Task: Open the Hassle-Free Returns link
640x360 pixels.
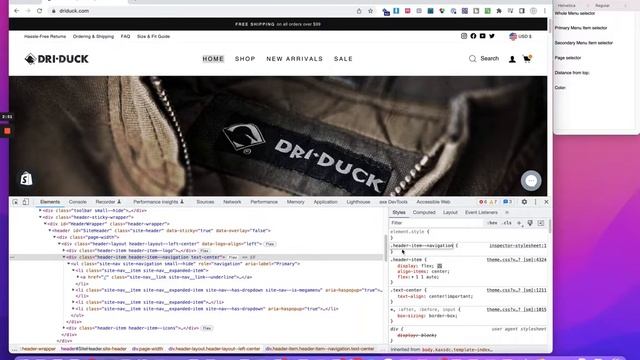Action: click(45, 36)
